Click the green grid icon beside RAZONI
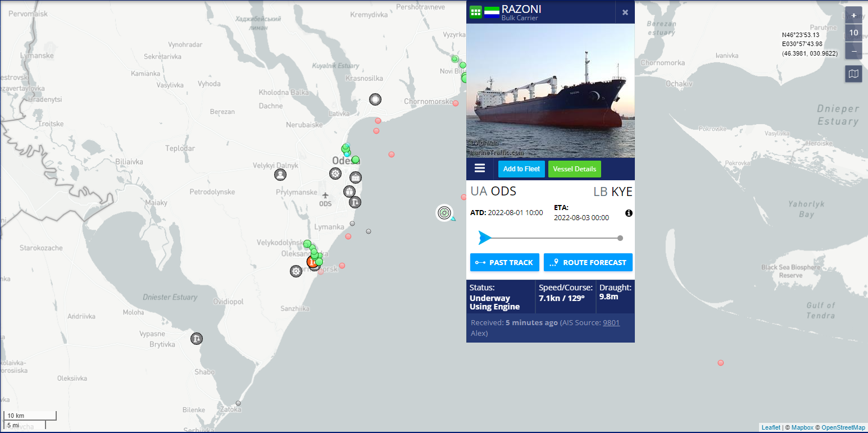 pos(475,12)
